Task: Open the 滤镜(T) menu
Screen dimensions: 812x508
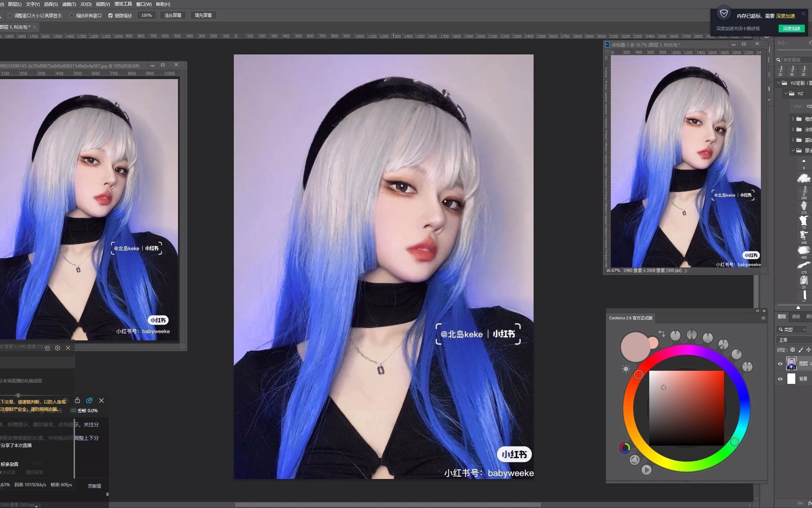Action: coord(69,4)
